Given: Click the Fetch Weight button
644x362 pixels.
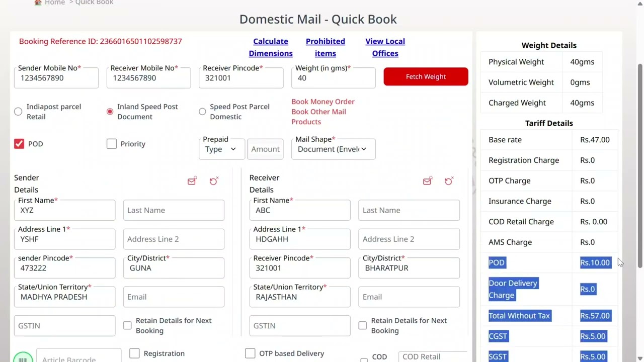Looking at the screenshot, I should [426, 76].
